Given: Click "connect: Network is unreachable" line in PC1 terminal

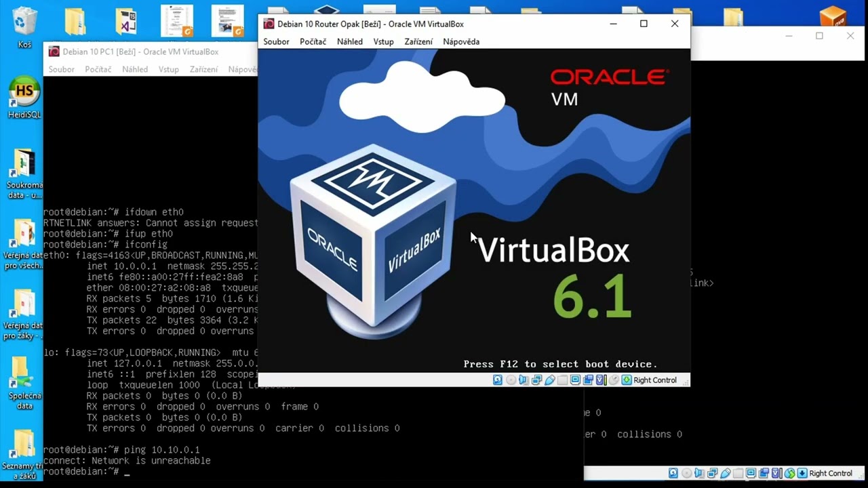Looking at the screenshot, I should click(x=127, y=460).
